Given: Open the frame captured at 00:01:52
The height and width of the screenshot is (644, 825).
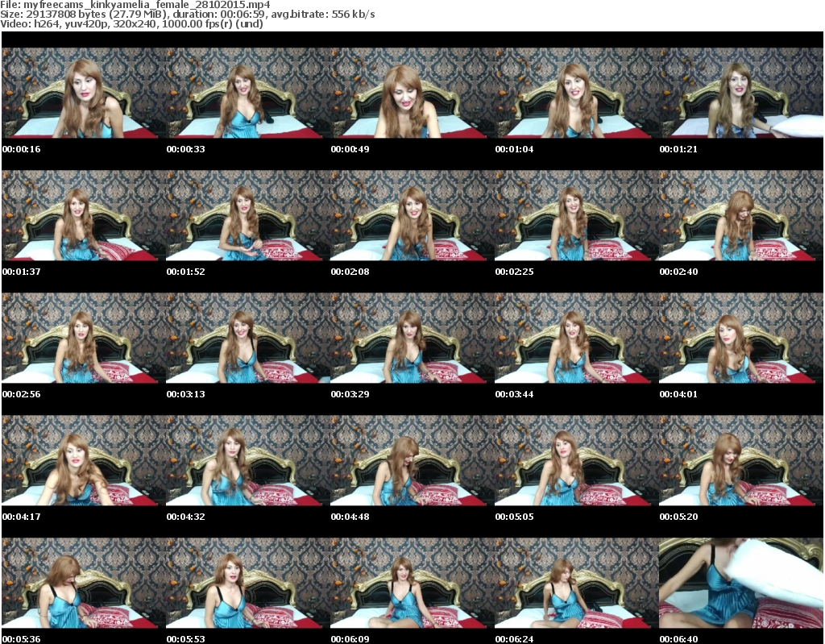Looking at the screenshot, I should pos(248,215).
